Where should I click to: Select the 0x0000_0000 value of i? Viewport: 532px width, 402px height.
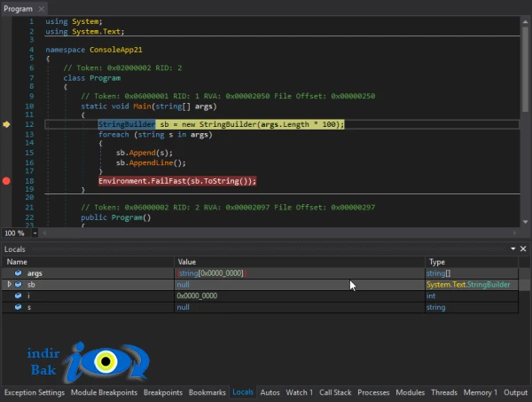click(197, 296)
